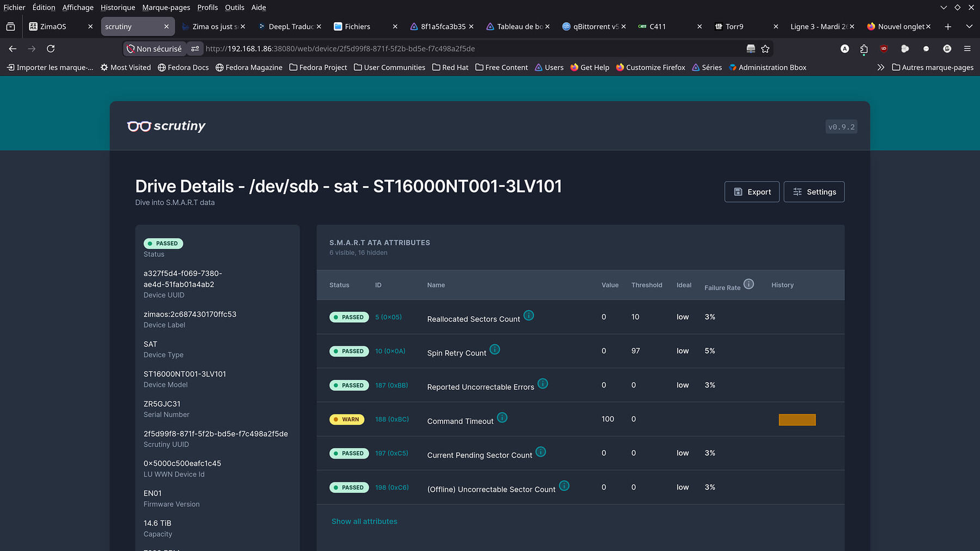
Task: Select serial number ZR5GJC31
Action: pyautogui.click(x=162, y=403)
